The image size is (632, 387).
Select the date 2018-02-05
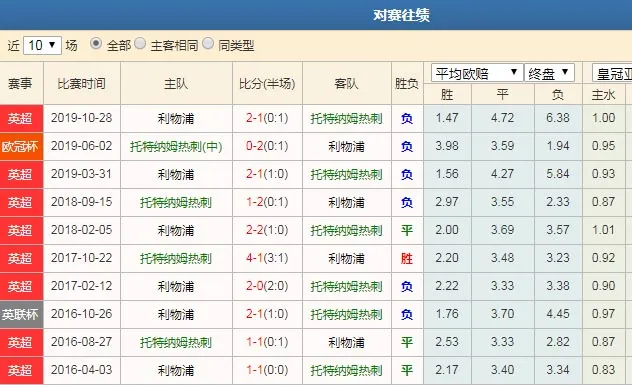point(81,230)
